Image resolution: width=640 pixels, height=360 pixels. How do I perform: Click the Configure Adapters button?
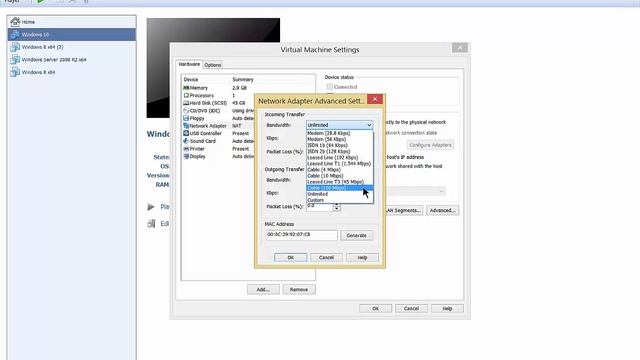430,145
